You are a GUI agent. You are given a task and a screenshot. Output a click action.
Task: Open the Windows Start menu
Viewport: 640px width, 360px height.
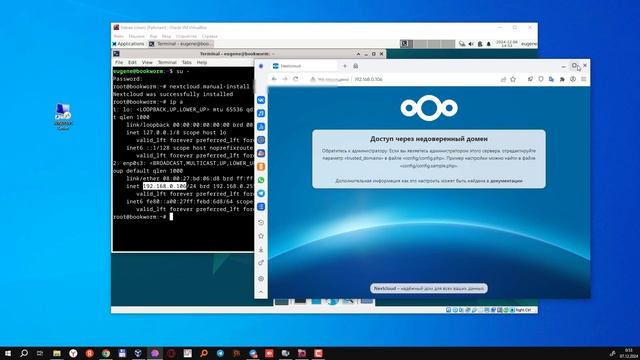coord(8,353)
